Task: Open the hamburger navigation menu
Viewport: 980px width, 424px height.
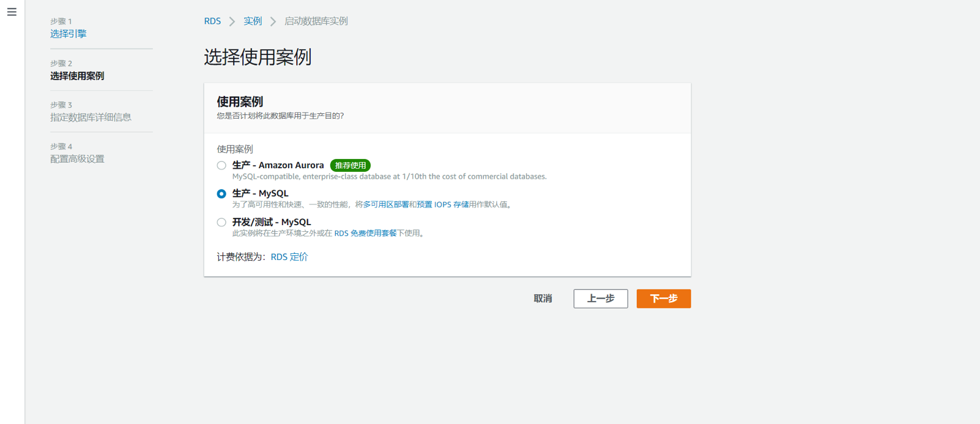Action: pyautogui.click(x=12, y=12)
